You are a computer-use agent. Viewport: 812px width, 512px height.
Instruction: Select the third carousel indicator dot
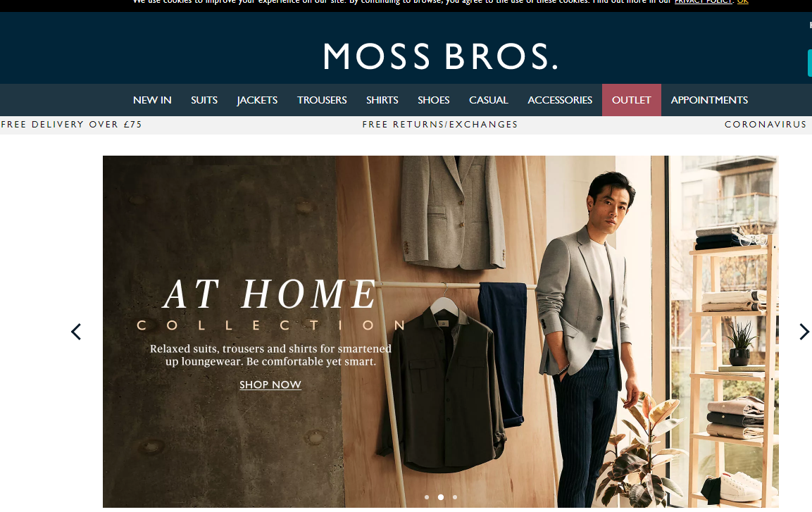[455, 497]
